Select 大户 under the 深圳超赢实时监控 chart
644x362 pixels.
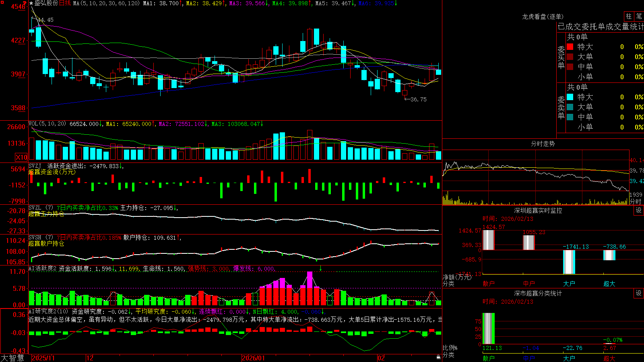pyautogui.click(x=569, y=284)
